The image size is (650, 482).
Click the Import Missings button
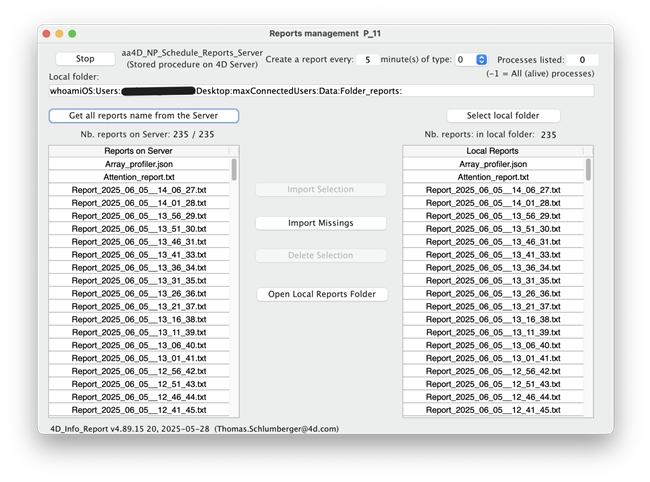pos(320,223)
